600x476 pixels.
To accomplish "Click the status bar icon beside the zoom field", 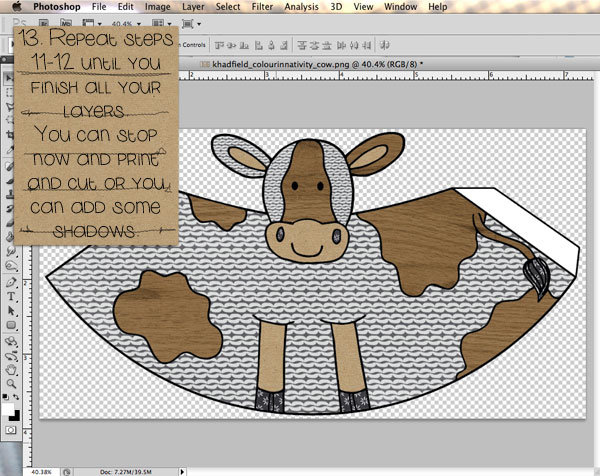I will (x=67, y=472).
